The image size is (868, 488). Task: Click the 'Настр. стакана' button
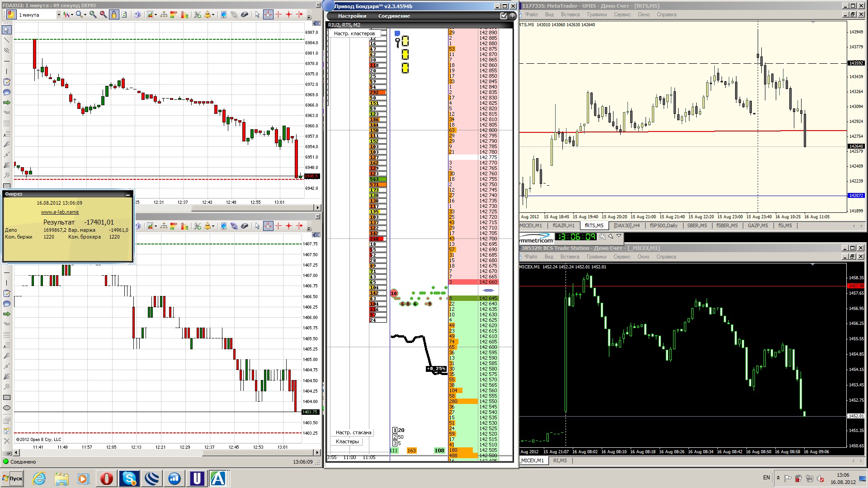[x=353, y=432]
